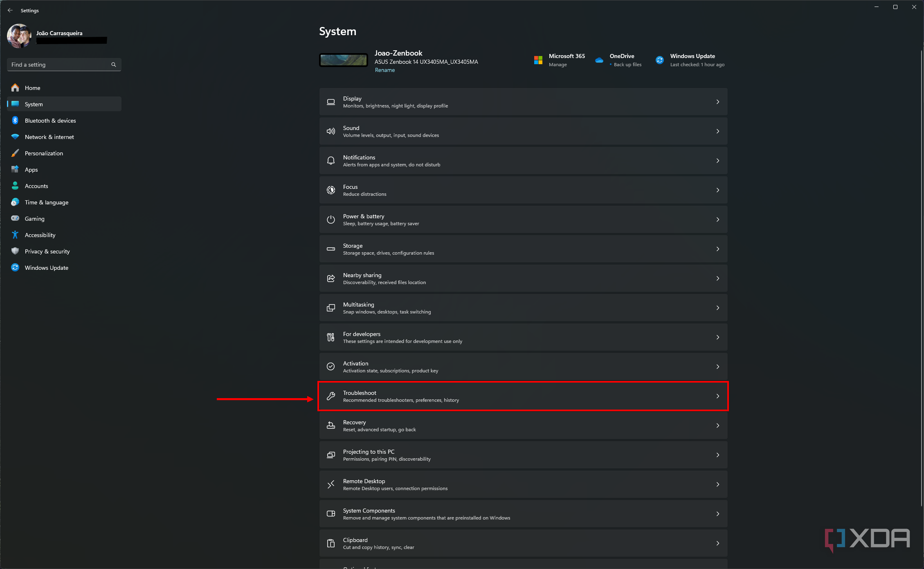
Task: Click the Sound speaker icon
Action: click(330, 131)
